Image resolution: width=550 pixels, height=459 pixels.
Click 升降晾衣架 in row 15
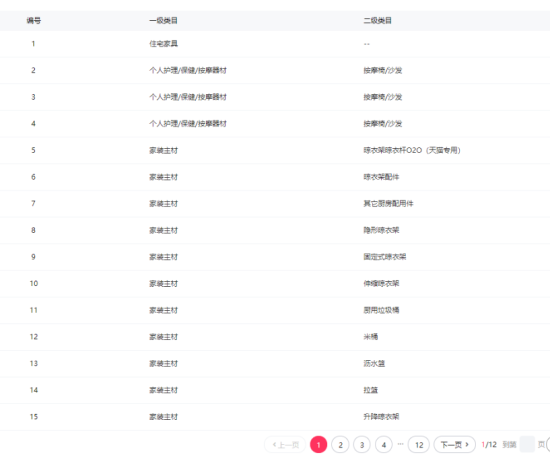(381, 417)
